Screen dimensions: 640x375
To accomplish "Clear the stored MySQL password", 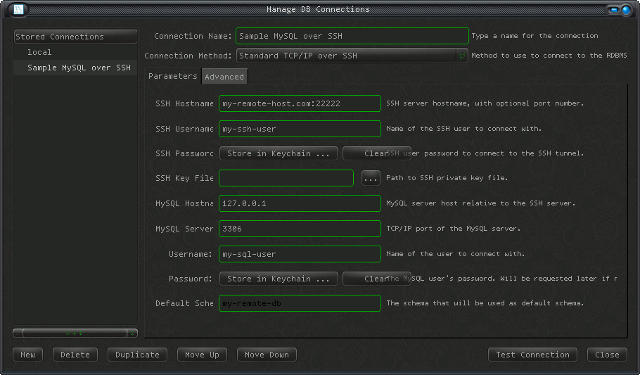I will [377, 279].
